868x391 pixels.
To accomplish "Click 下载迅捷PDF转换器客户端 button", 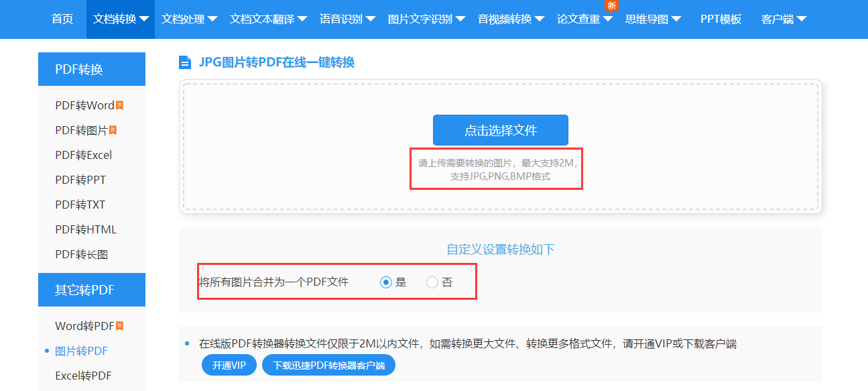I will (x=328, y=366).
